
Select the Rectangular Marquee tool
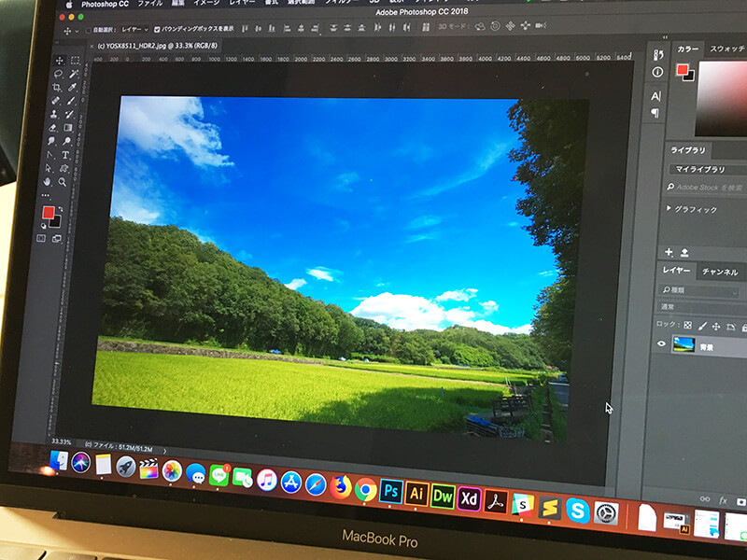coord(76,61)
